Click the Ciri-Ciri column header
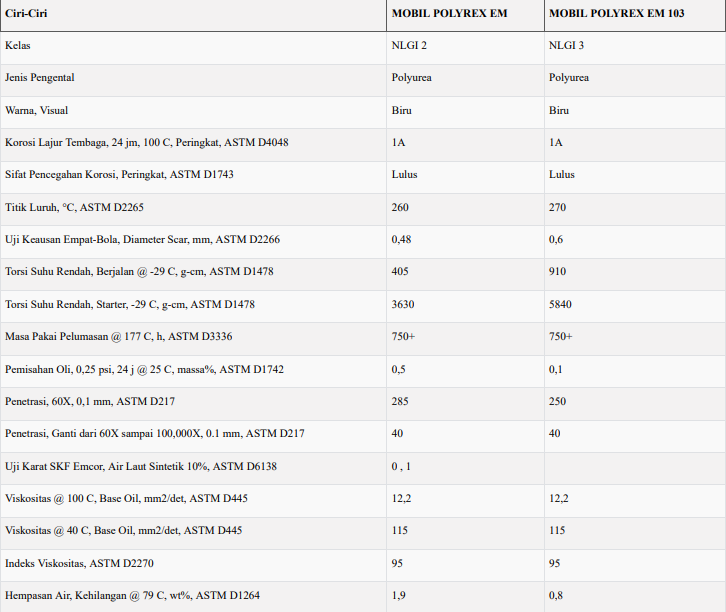This screenshot has height=612, width=726. pos(25,13)
